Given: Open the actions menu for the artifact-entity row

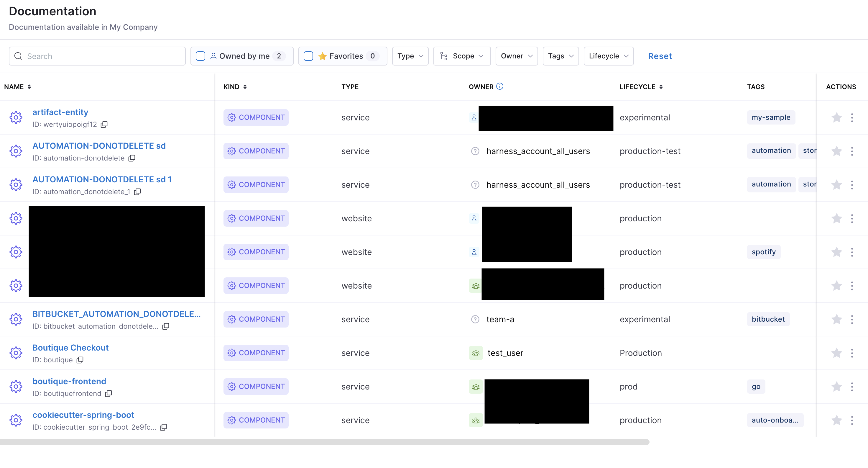Looking at the screenshot, I should tap(852, 118).
